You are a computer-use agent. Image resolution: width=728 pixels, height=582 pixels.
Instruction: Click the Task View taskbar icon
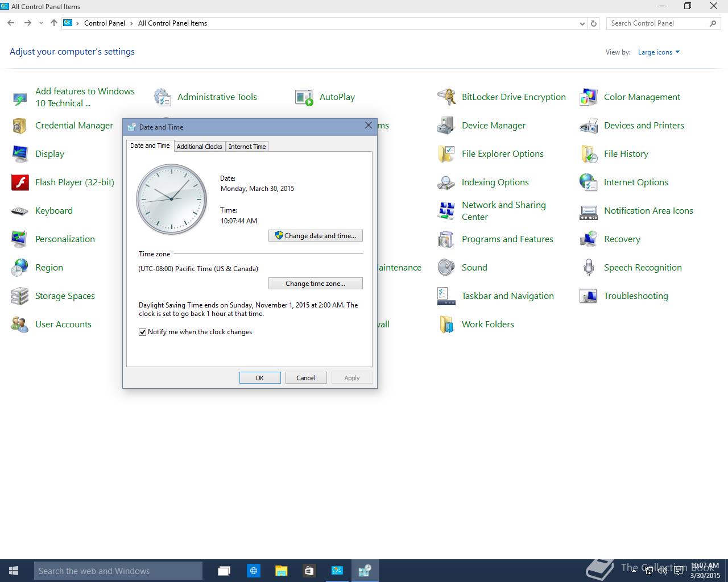(x=224, y=571)
